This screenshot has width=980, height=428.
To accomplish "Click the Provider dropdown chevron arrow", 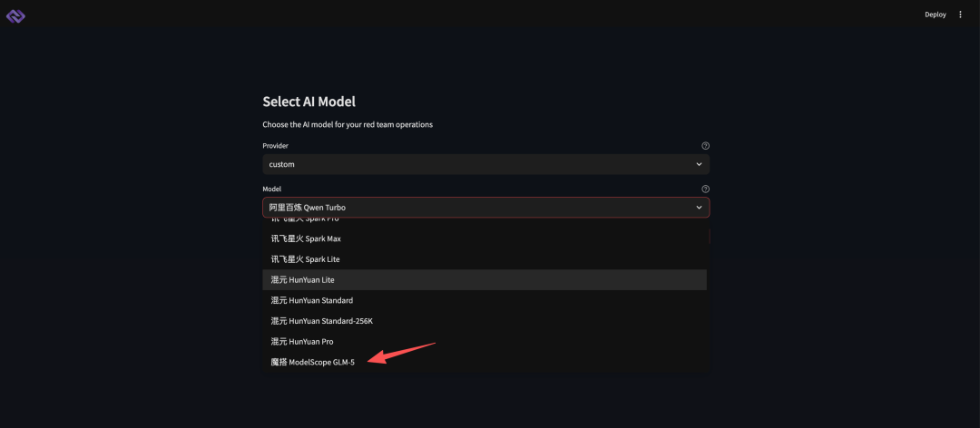I will [x=699, y=164].
